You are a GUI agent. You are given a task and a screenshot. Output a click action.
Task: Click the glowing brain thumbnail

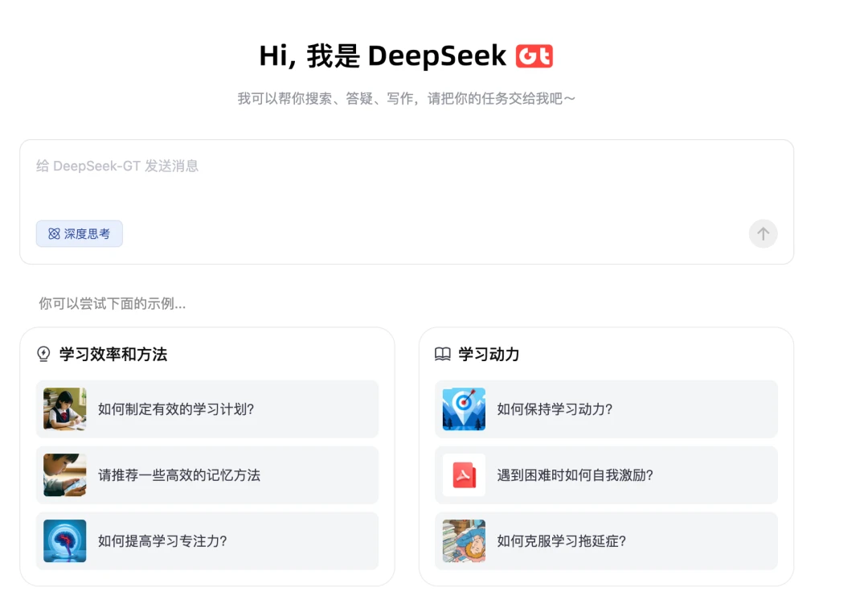[x=65, y=540]
